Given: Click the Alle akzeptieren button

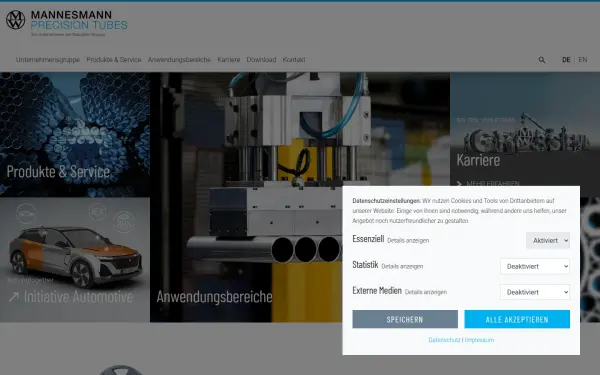Looking at the screenshot, I should click(517, 319).
